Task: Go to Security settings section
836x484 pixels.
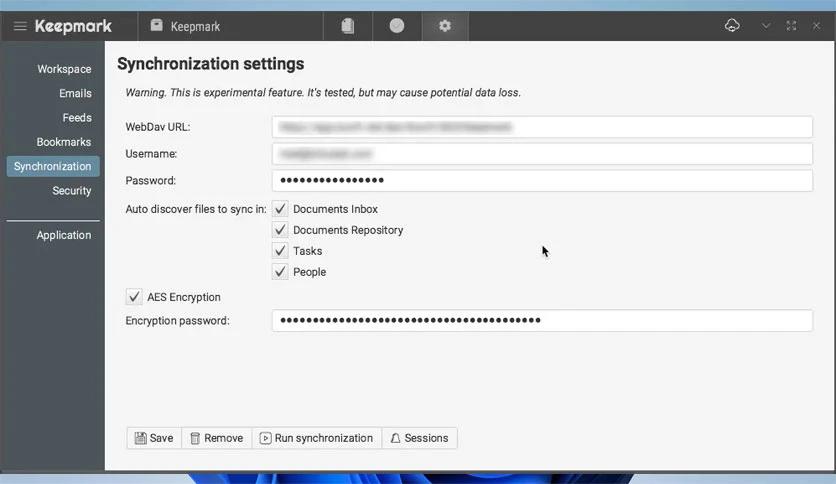Action: point(72,190)
